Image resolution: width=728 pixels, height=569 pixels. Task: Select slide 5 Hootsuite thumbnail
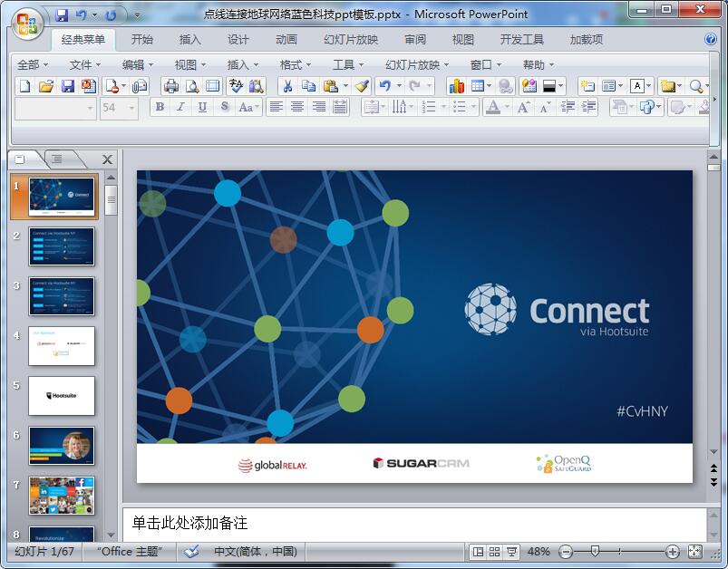(62, 396)
